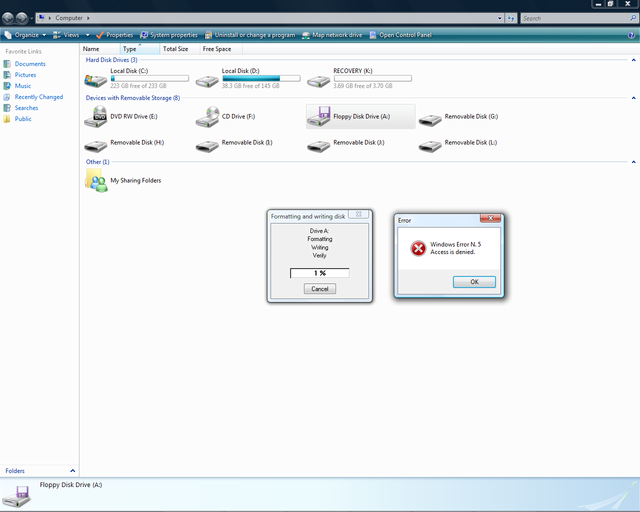
Task: Select the DVD RW Drive (E:) icon
Action: (x=97, y=117)
